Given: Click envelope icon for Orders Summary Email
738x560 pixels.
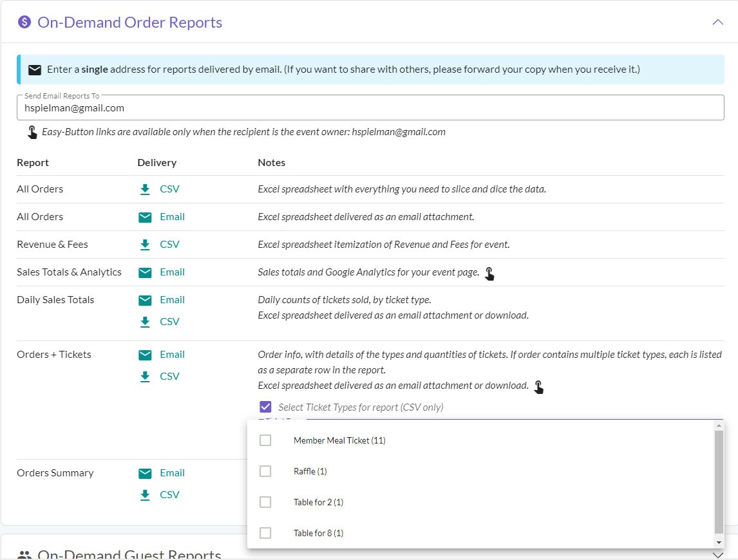Looking at the screenshot, I should point(145,473).
